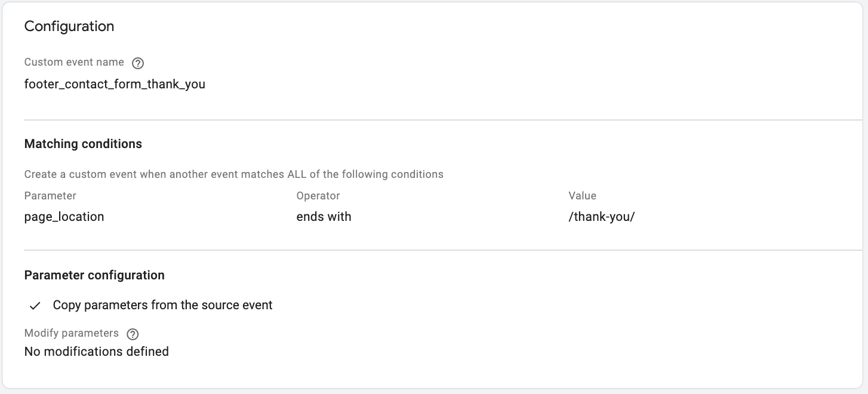Viewport: 868px width, 394px height.
Task: Click the footer_contact_form_thank_you event name
Action: (x=115, y=84)
